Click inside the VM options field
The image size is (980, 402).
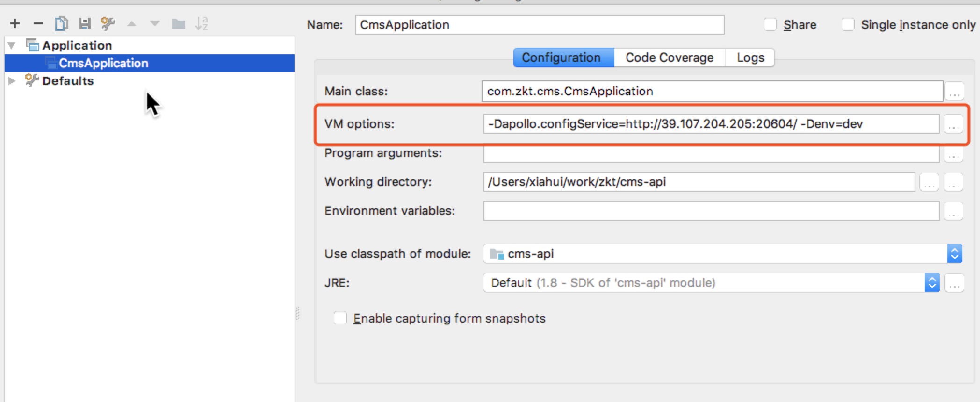pyautogui.click(x=711, y=124)
